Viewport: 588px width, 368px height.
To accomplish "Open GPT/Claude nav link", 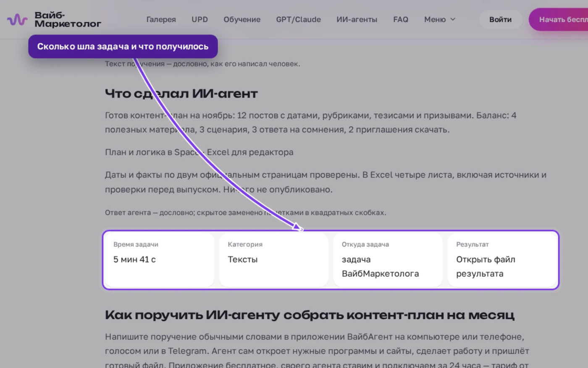I will pyautogui.click(x=298, y=19).
